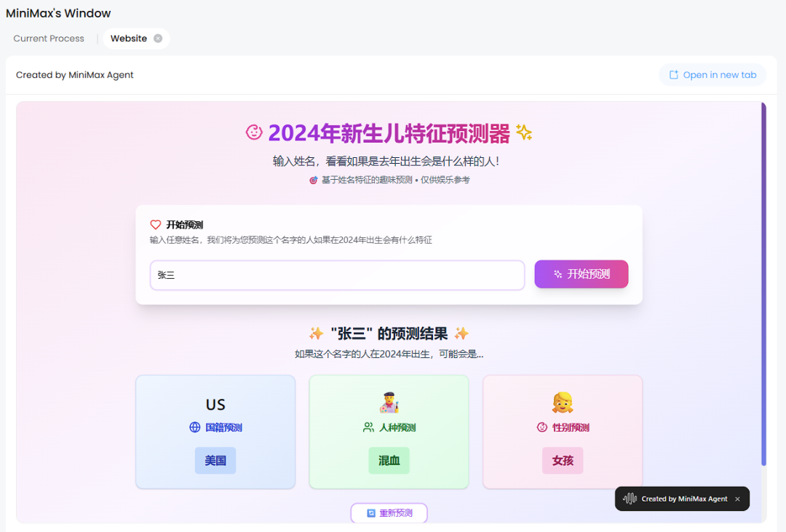Click the MiniMax's Window title text

click(x=58, y=13)
